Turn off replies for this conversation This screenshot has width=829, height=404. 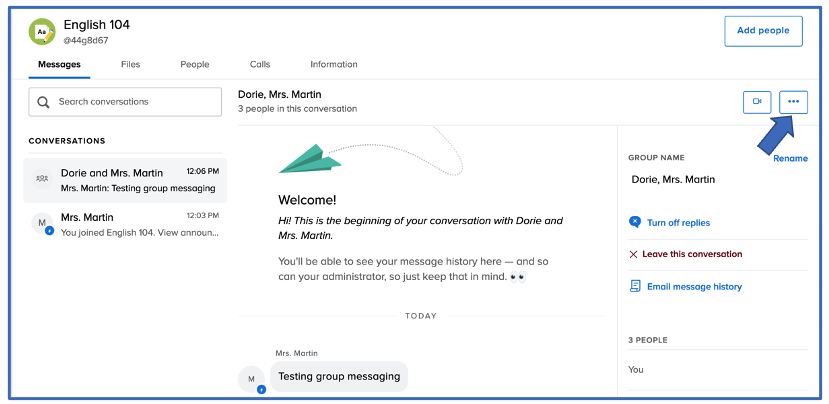coord(678,223)
